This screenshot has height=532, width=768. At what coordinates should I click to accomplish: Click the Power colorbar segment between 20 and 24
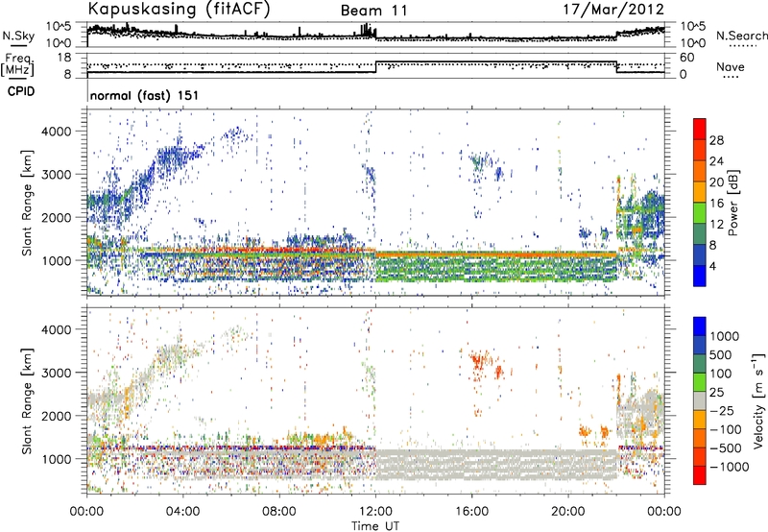click(x=700, y=171)
